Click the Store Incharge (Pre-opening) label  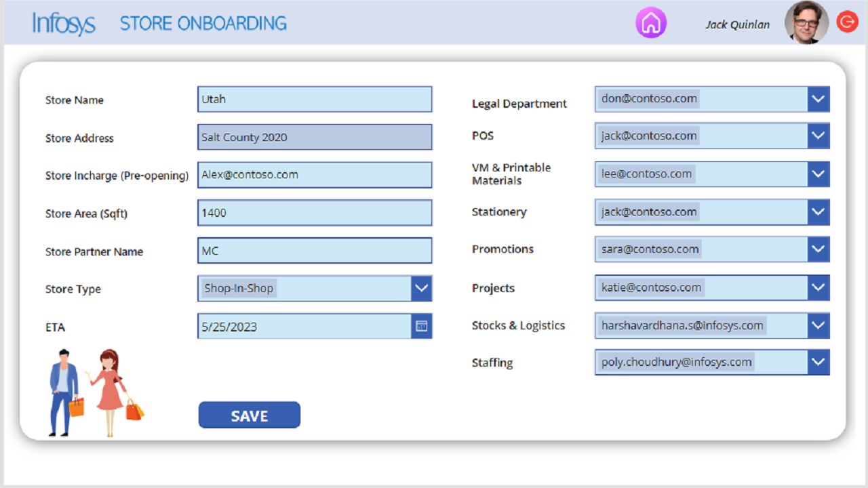pyautogui.click(x=117, y=176)
